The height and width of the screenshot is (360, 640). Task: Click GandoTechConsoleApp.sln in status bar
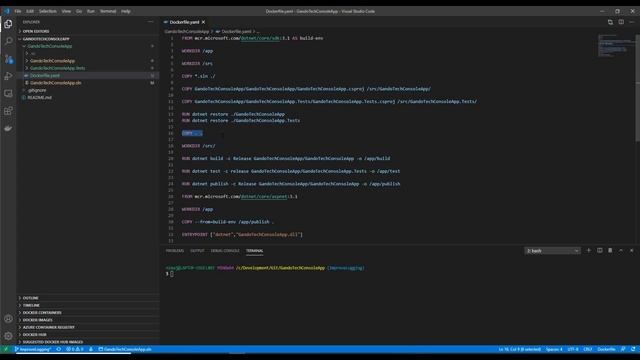click(x=125, y=349)
